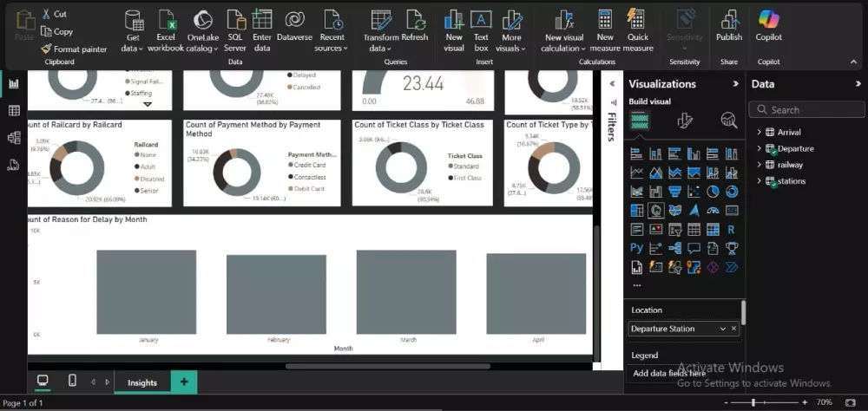The width and height of the screenshot is (868, 411).
Task: Expand the Departure table in Data pane
Action: point(759,148)
